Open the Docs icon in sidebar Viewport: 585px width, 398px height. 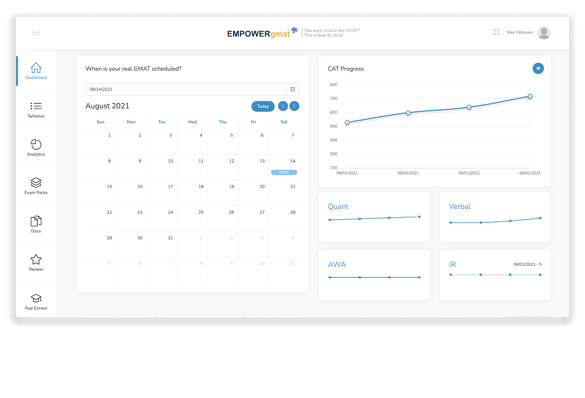pyautogui.click(x=36, y=221)
